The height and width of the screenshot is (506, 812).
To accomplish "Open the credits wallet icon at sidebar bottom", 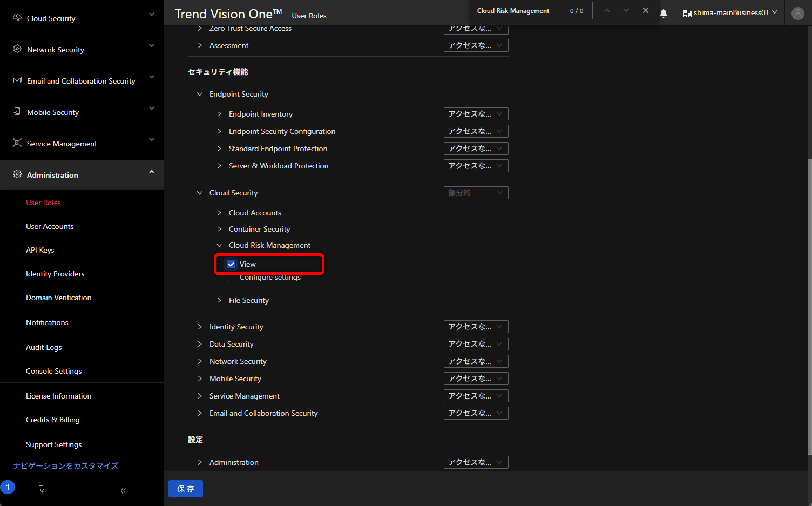I will [41, 490].
